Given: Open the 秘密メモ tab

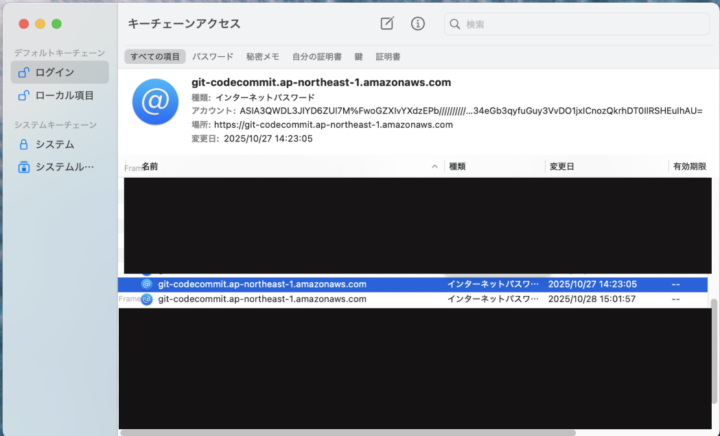Looking at the screenshot, I should click(262, 57).
